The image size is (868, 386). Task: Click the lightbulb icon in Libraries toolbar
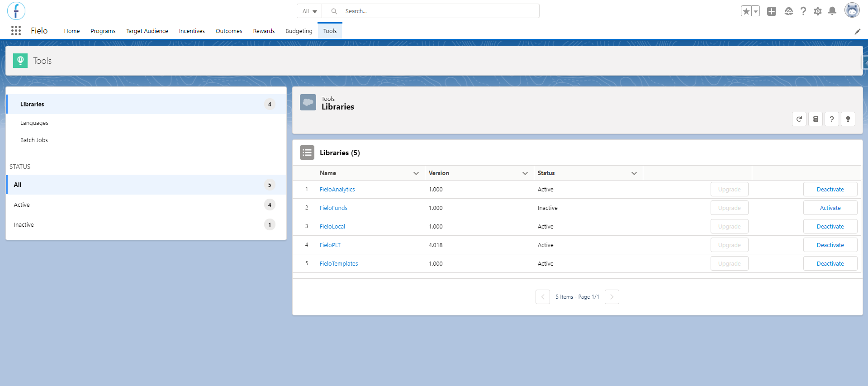(x=848, y=119)
